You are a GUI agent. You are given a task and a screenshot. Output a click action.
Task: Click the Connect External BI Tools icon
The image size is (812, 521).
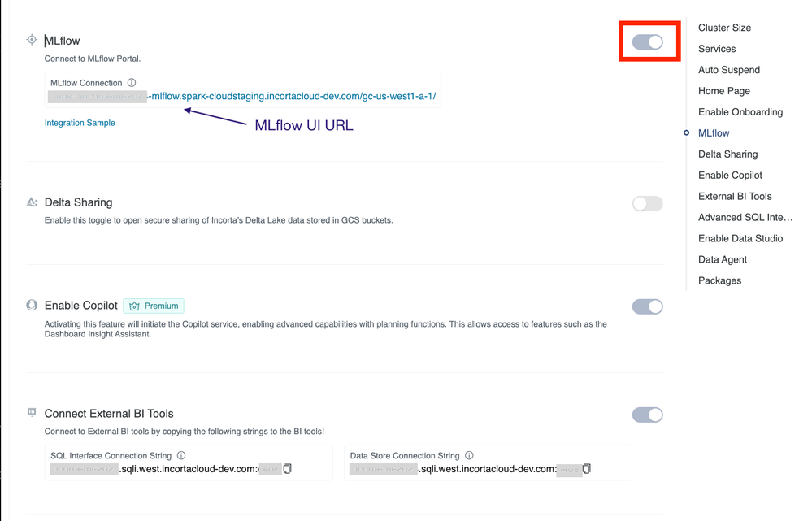point(32,413)
